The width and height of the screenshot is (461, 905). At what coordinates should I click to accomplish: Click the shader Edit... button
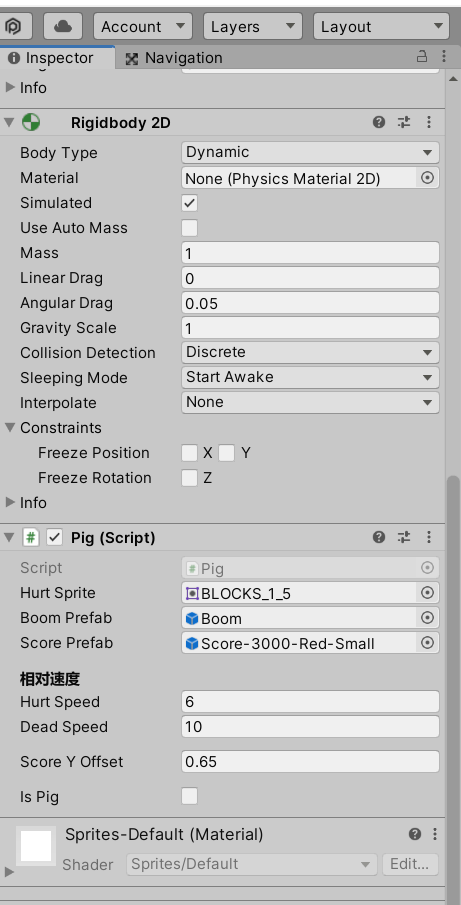[x=410, y=865]
